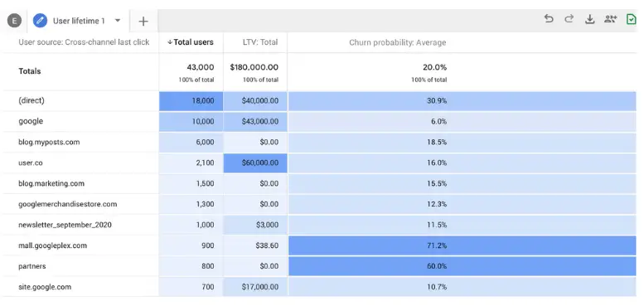The width and height of the screenshot is (644, 306).
Task: Download the exploration data
Action: (590, 19)
